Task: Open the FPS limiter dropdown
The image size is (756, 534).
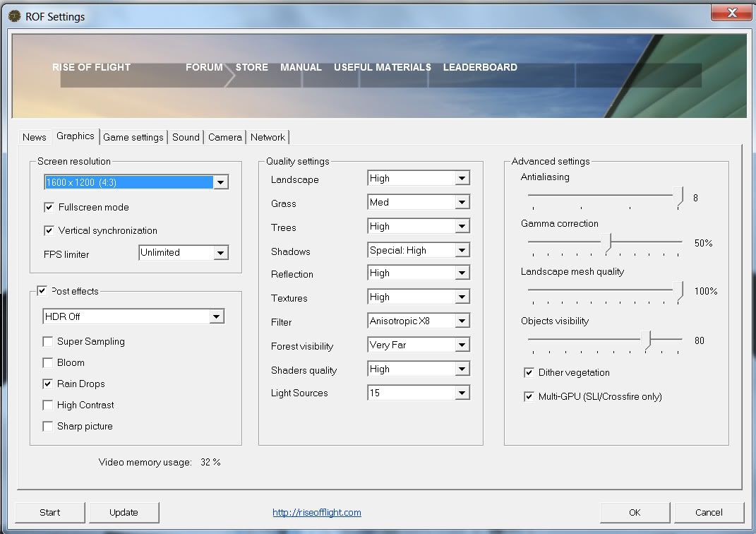Action: (x=184, y=253)
